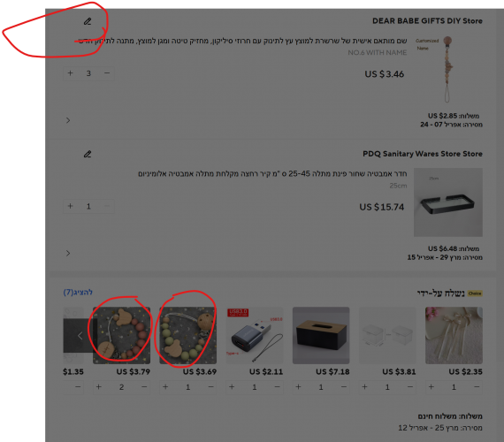Expand shipping details for DEAR BABE GIFTS item
Screen dimensions: 504x442
click(x=68, y=120)
